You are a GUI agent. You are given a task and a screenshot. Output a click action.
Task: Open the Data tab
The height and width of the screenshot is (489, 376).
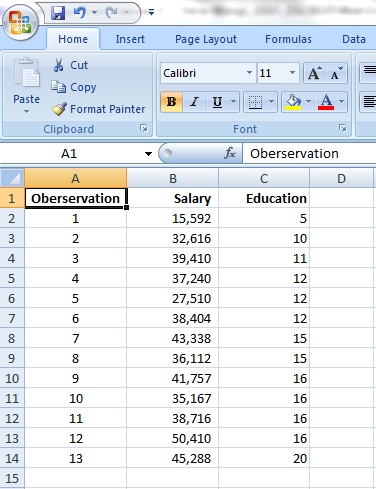click(354, 39)
